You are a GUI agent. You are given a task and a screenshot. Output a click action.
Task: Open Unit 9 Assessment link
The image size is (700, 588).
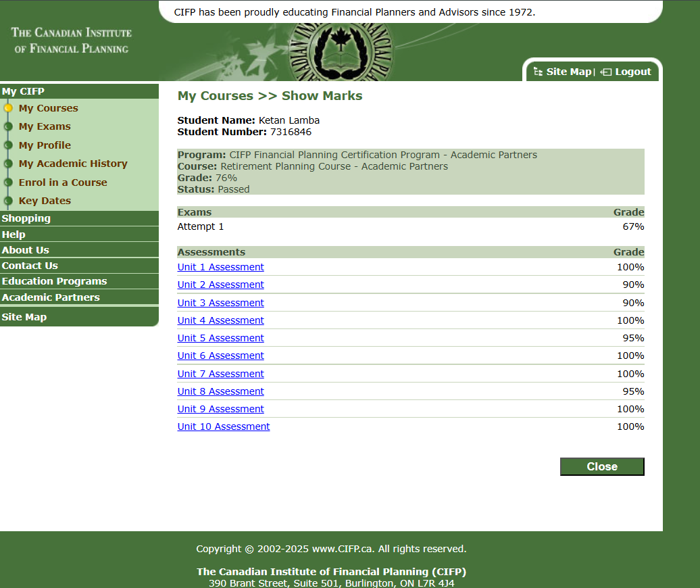pos(220,409)
